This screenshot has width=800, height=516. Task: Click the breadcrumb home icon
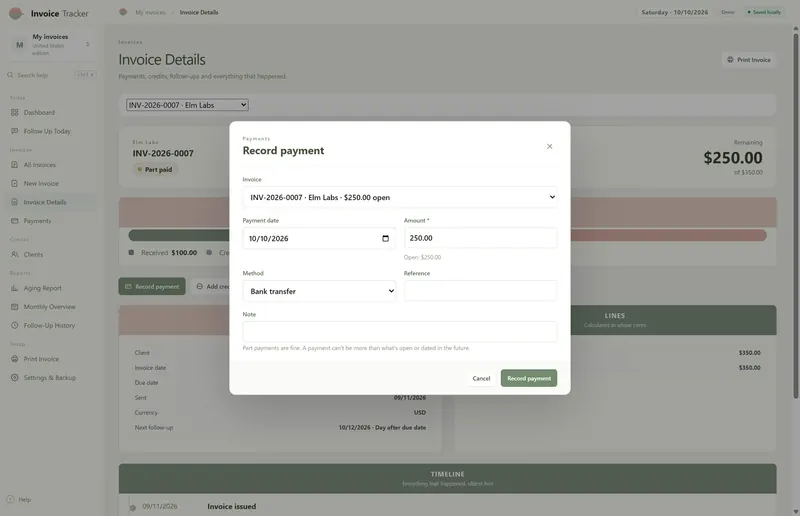(123, 12)
